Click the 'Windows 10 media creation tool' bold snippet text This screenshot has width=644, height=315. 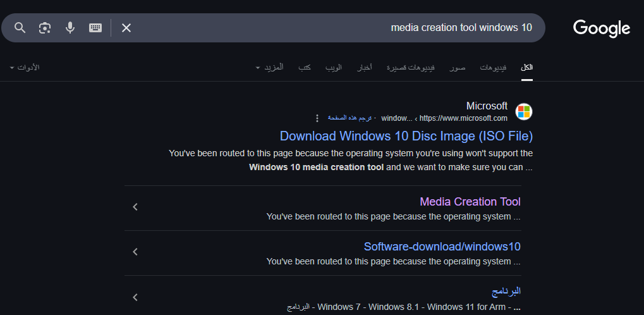coord(316,168)
